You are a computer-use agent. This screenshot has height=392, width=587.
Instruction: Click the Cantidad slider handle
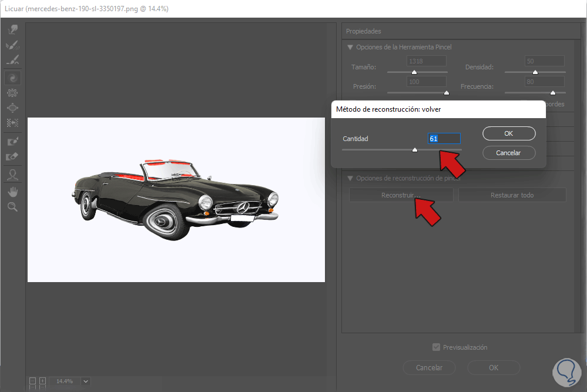point(414,150)
